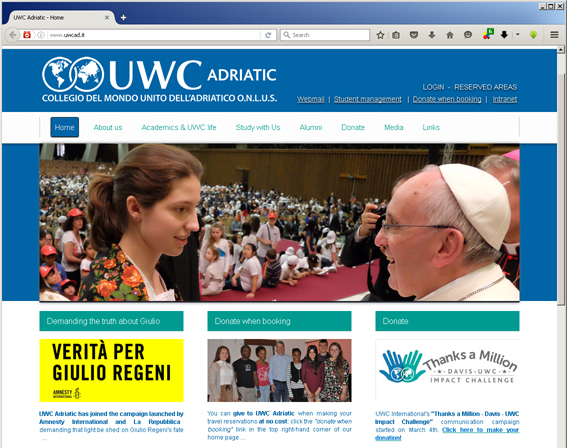This screenshot has height=448, width=567.
Task: Click the black download arrow extension icon
Action: pos(504,35)
